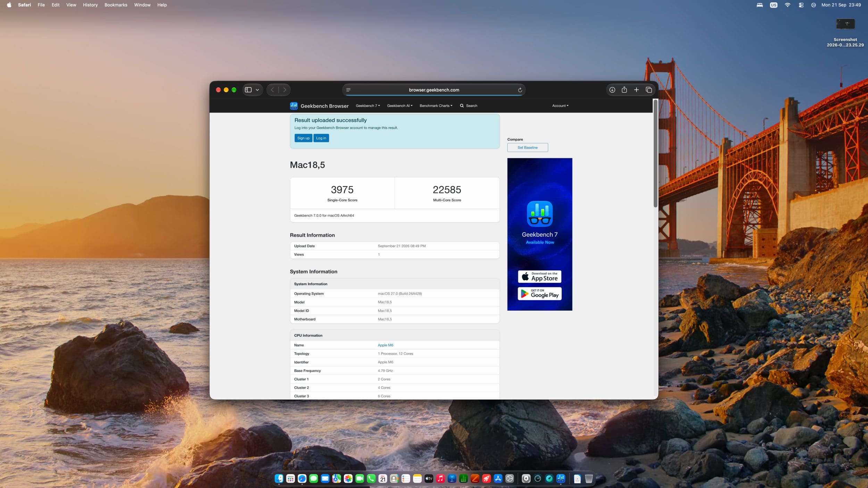Open Safari downloads button
Viewport: 868px width, 488px height.
tap(612, 90)
